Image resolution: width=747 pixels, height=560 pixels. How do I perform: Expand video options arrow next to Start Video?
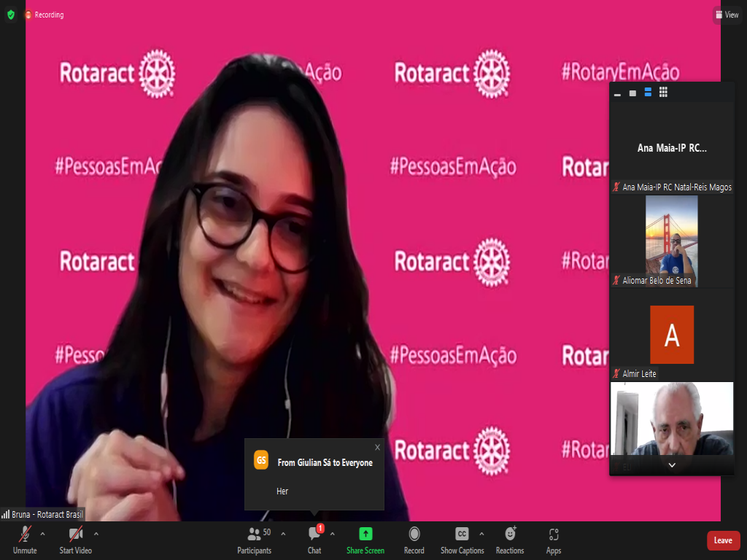click(x=96, y=534)
